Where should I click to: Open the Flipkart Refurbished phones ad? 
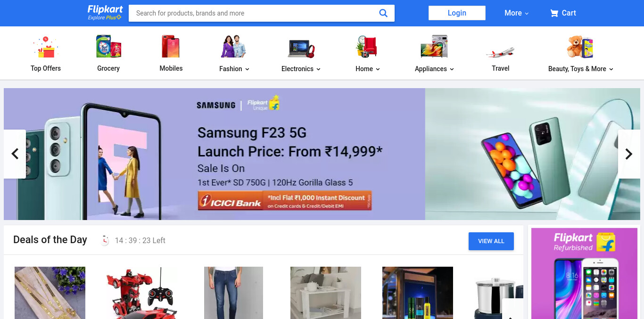(x=584, y=273)
